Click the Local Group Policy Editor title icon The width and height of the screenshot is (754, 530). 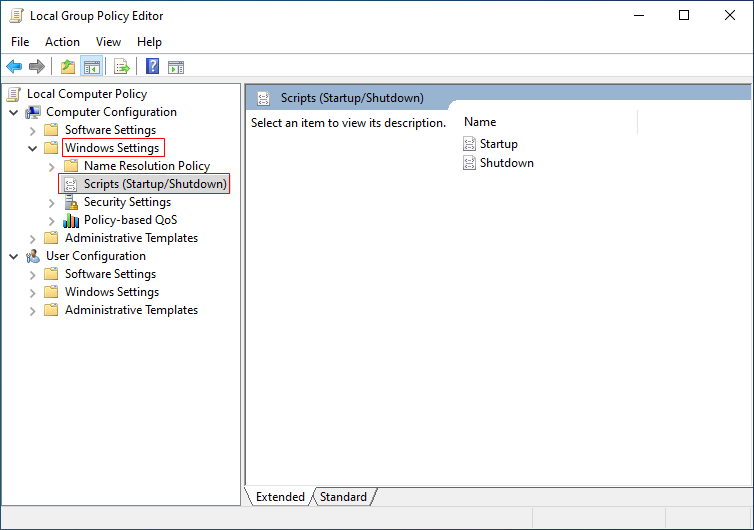click(x=17, y=16)
